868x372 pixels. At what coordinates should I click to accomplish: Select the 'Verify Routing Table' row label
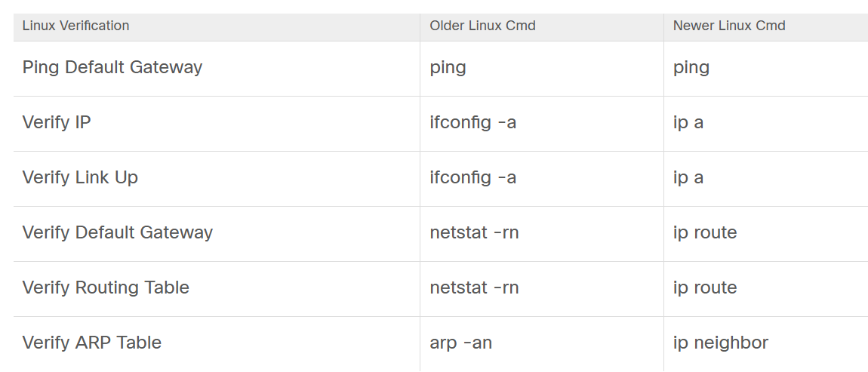106,287
